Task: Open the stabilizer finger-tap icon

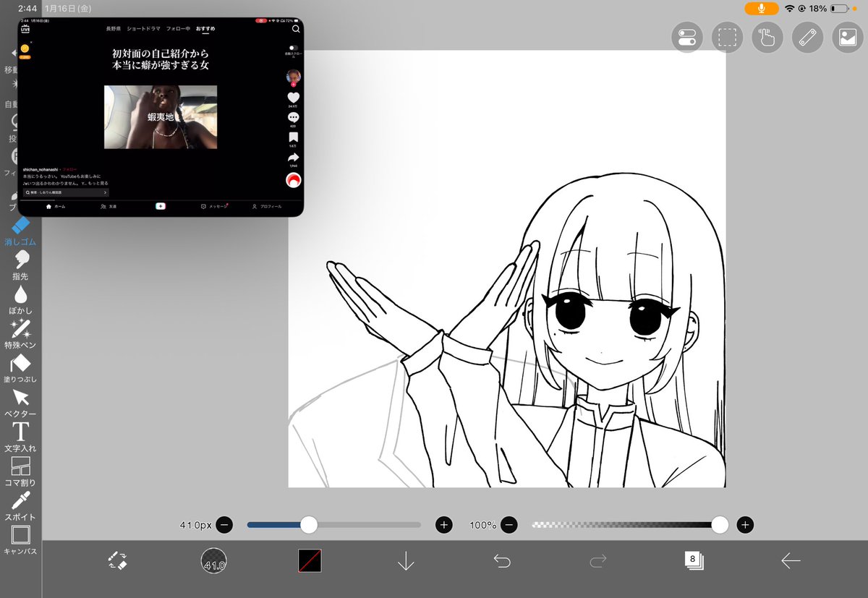Action: 767,37
